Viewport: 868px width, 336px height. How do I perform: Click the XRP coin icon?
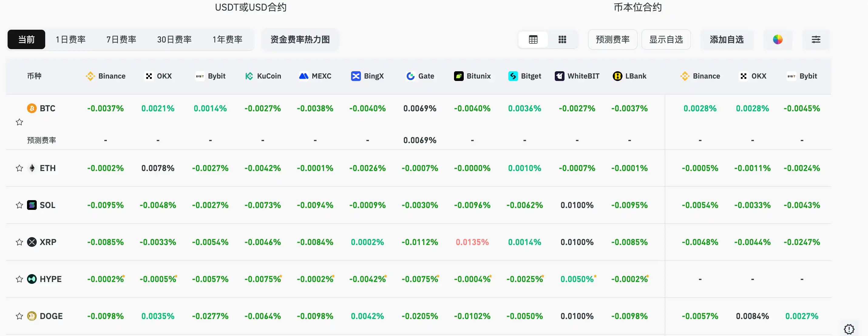(x=32, y=242)
